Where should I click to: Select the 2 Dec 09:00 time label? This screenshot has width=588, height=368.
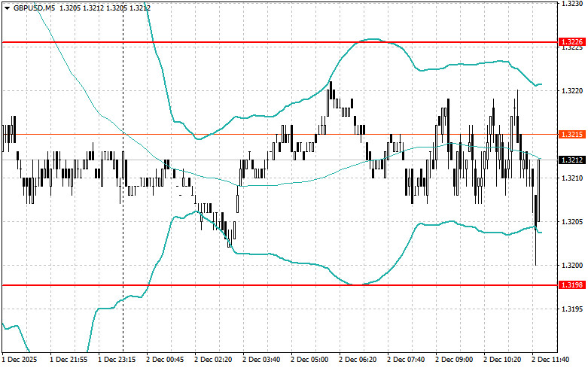[x=454, y=360]
